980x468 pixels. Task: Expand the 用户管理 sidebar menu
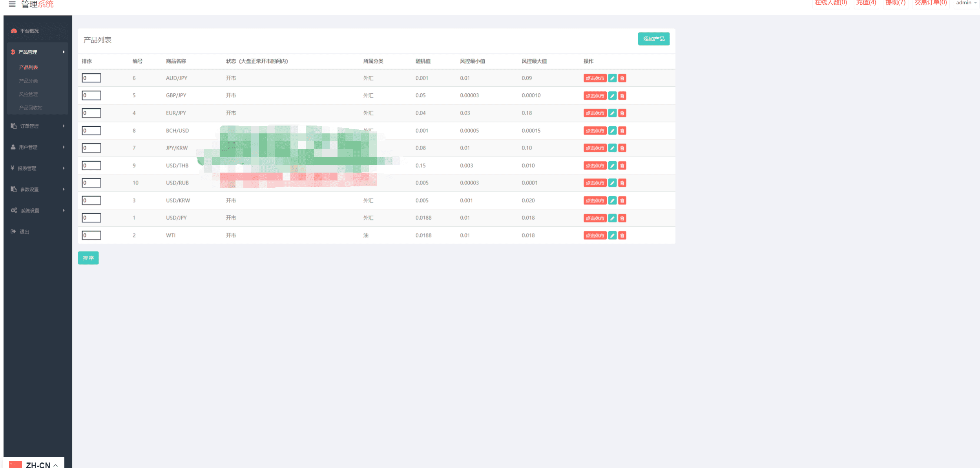[38, 147]
